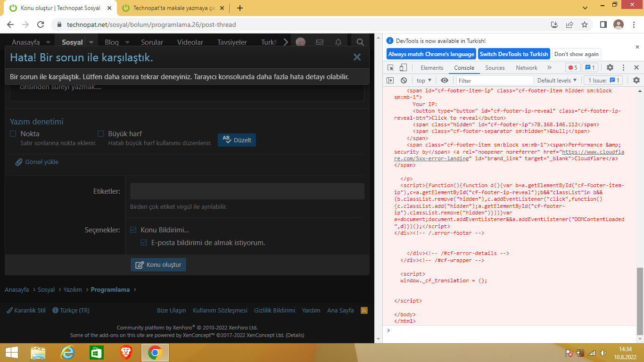Image resolution: width=644 pixels, height=362 pixels.
Task: Select the DevTools inspect element tool
Action: coord(391,68)
